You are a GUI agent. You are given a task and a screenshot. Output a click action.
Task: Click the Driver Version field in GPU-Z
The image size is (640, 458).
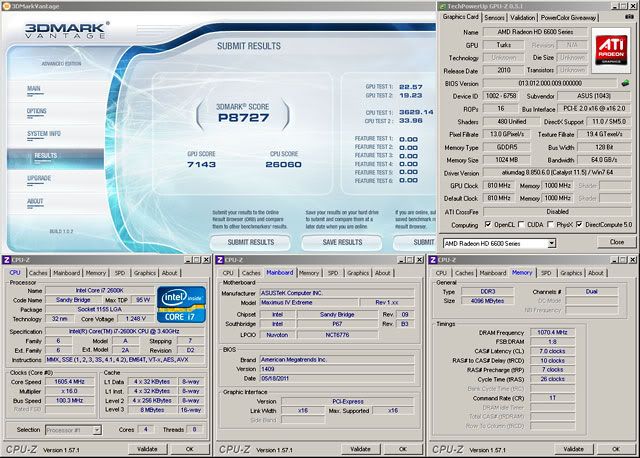click(557, 173)
